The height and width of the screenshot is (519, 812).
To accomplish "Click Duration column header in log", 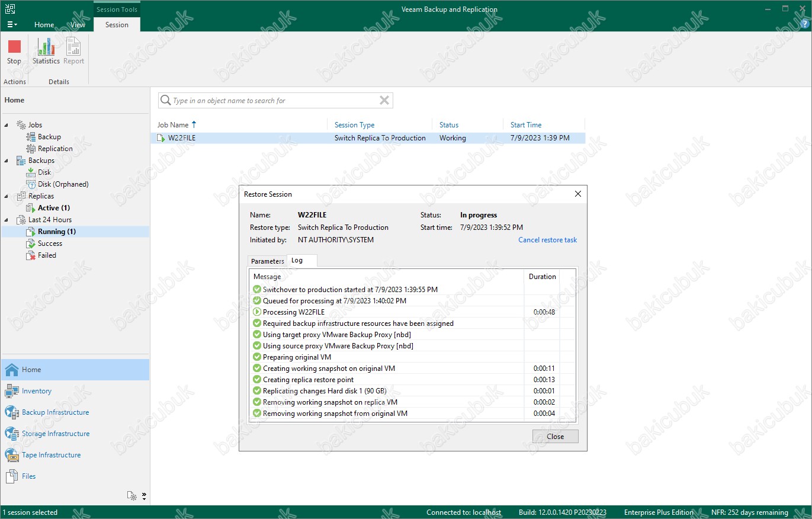I will (x=542, y=277).
